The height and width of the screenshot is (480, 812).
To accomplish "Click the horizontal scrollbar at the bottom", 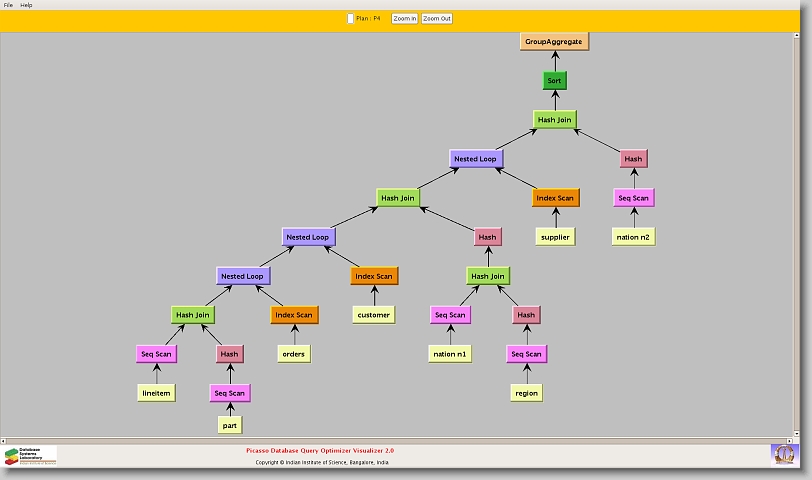I will pyautogui.click(x=400, y=440).
